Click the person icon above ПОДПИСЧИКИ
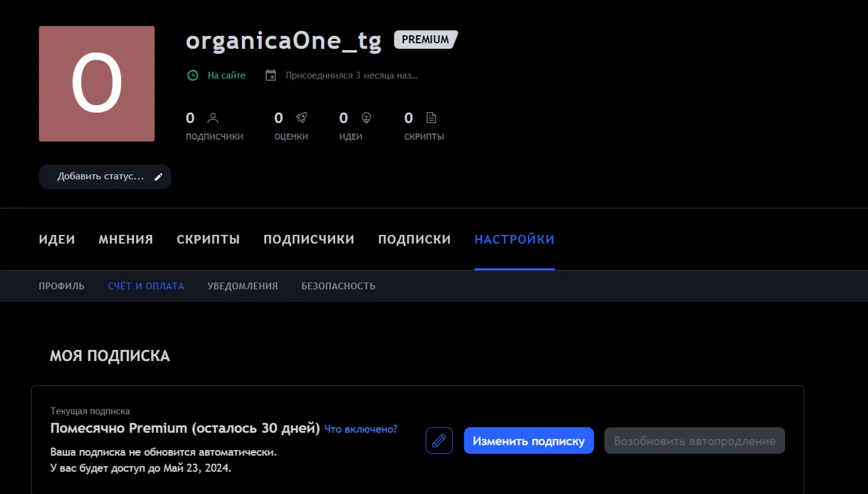The width and height of the screenshot is (868, 494). click(x=213, y=117)
